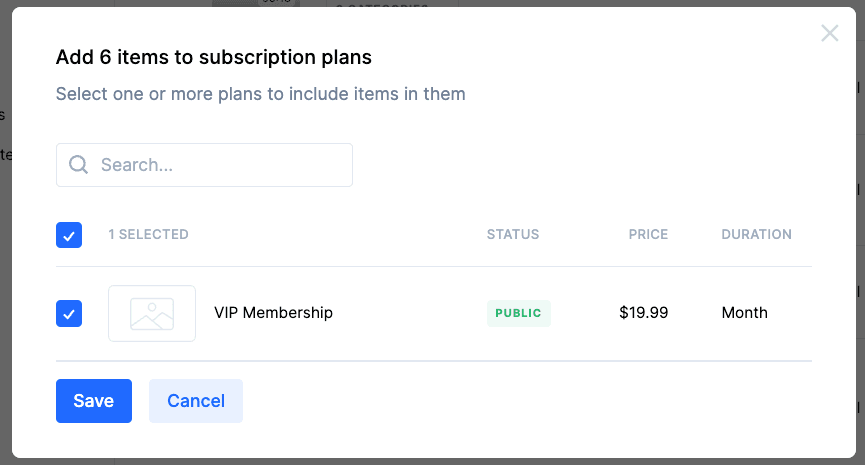The height and width of the screenshot is (465, 865).
Task: Click the PUBLIC status badge
Action: (518, 313)
